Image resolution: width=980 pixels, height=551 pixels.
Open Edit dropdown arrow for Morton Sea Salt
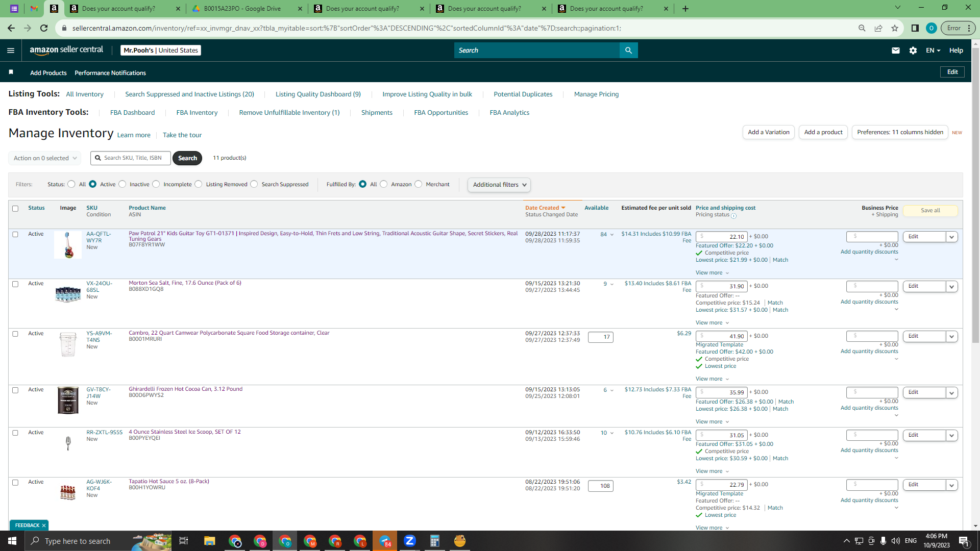952,287
